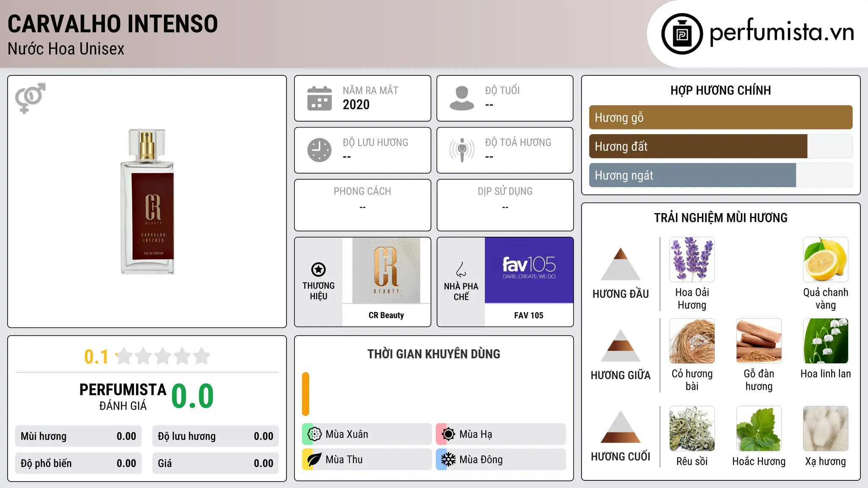Viewport: 868px width, 488px height.
Task: Open the CR Beauty brand logo
Action: tap(386, 270)
